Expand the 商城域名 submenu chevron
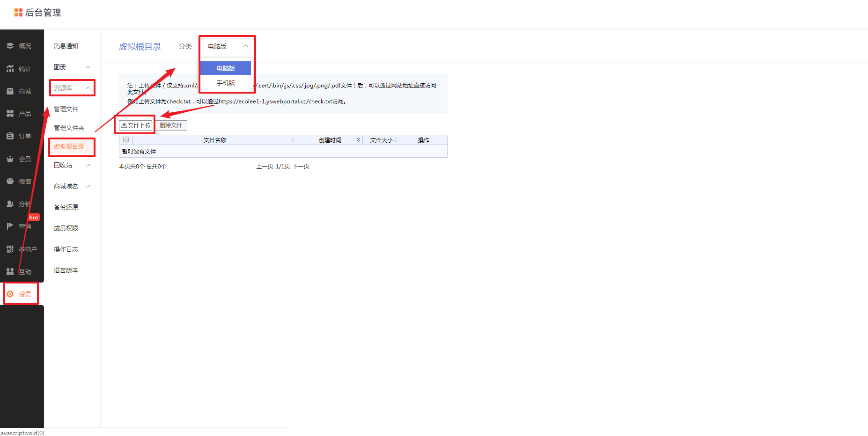This screenshot has width=868, height=436. coord(88,186)
